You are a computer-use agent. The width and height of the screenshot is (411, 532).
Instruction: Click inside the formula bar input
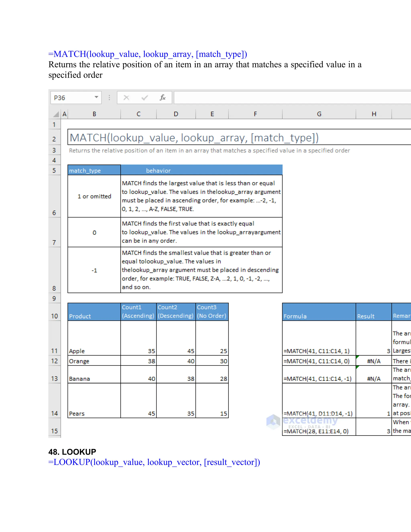292,98
